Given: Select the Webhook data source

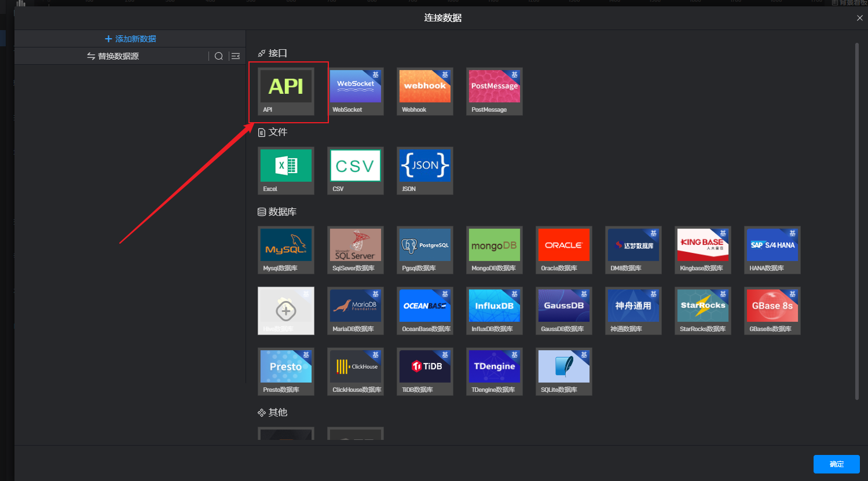Looking at the screenshot, I should pos(425,91).
